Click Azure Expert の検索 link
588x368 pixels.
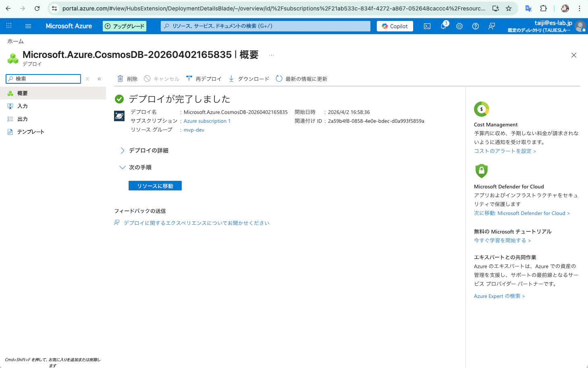(x=499, y=296)
